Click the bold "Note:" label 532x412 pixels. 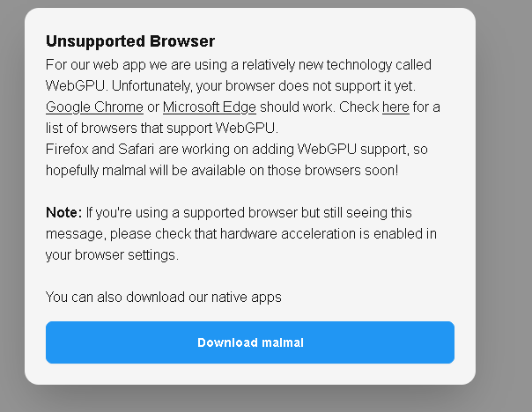tap(64, 213)
